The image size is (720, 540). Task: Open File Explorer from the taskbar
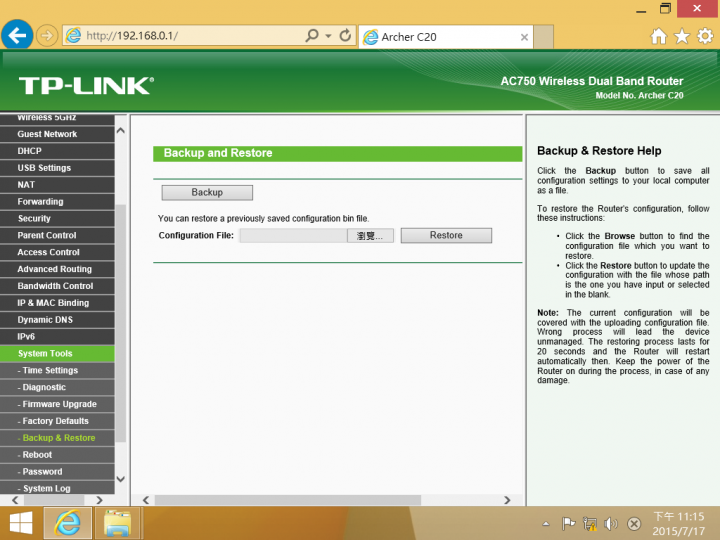(118, 523)
